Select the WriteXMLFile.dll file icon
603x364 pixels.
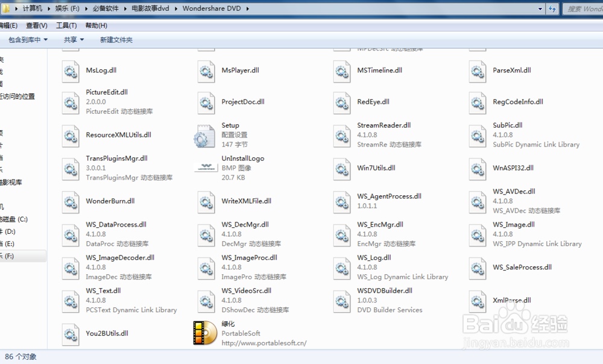pos(206,202)
